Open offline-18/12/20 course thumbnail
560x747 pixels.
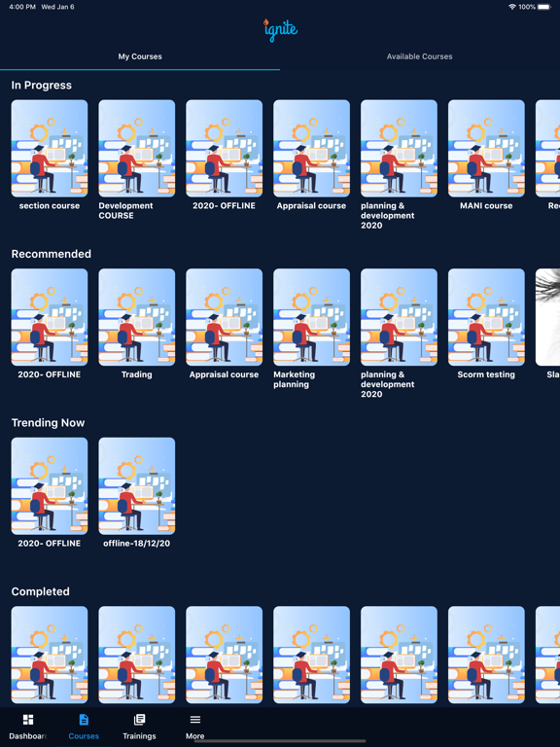click(137, 486)
